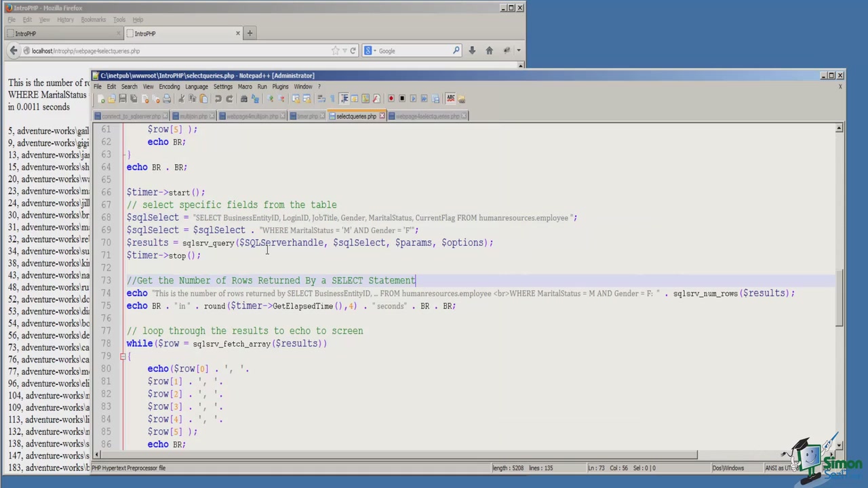
Task: Click the editor vertical scrollbar thumb
Action: 840,298
